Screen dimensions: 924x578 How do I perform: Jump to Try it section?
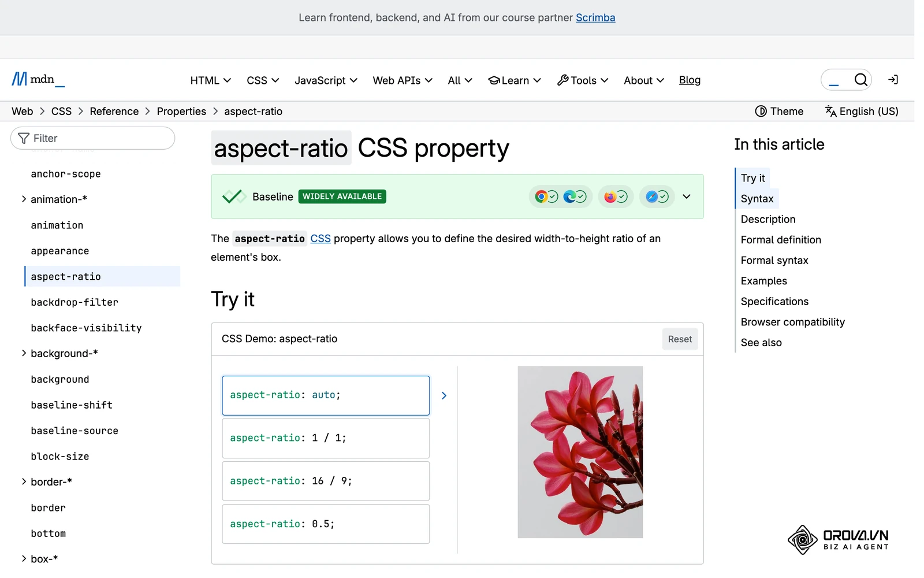[752, 178]
